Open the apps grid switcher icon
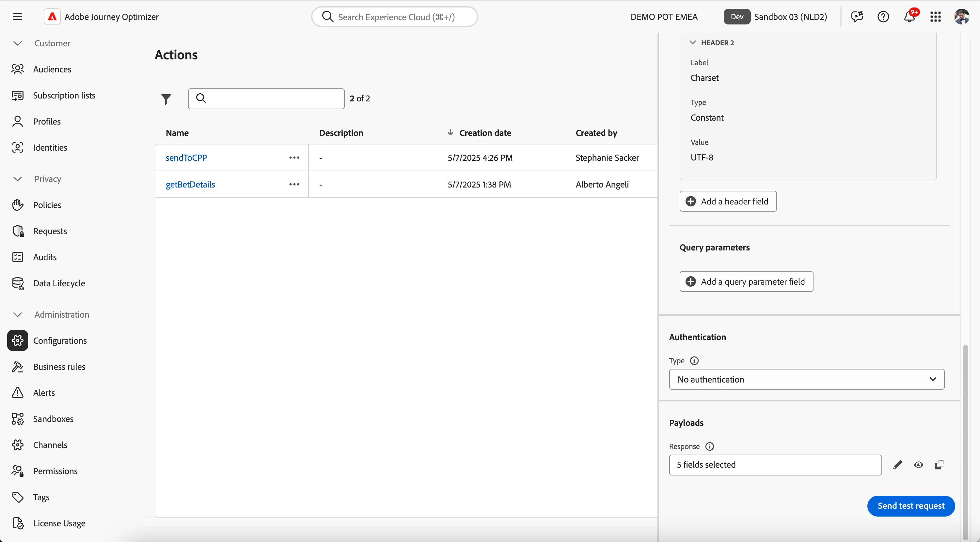The width and height of the screenshot is (980, 542). 935,17
